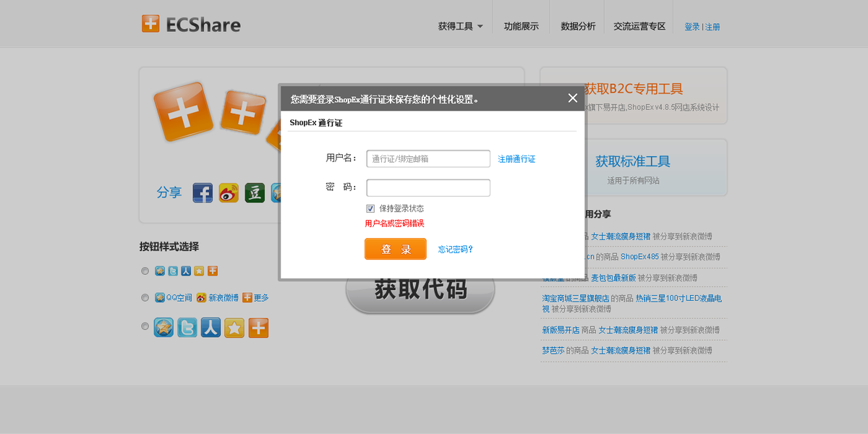Click the 用户名 username input field
This screenshot has height=434, width=868.
(x=428, y=158)
